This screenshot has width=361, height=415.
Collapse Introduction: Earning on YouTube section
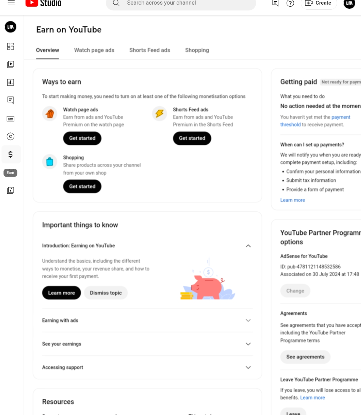pyautogui.click(x=248, y=246)
